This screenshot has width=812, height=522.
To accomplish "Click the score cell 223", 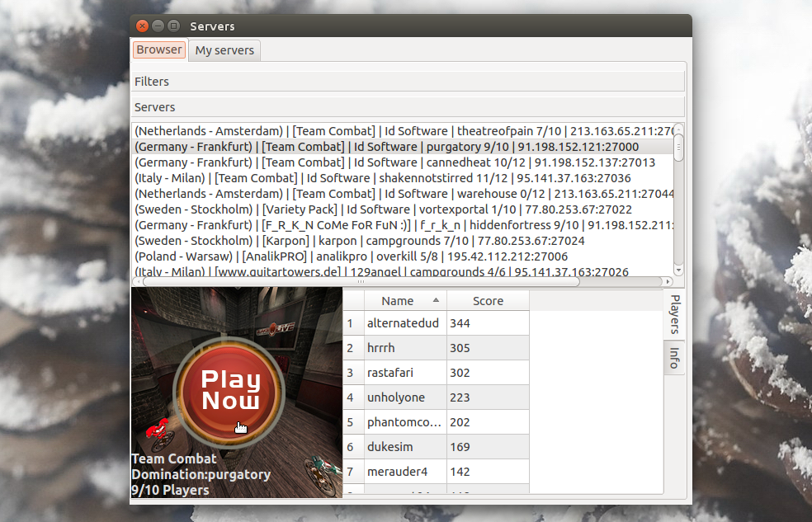I will pos(488,397).
